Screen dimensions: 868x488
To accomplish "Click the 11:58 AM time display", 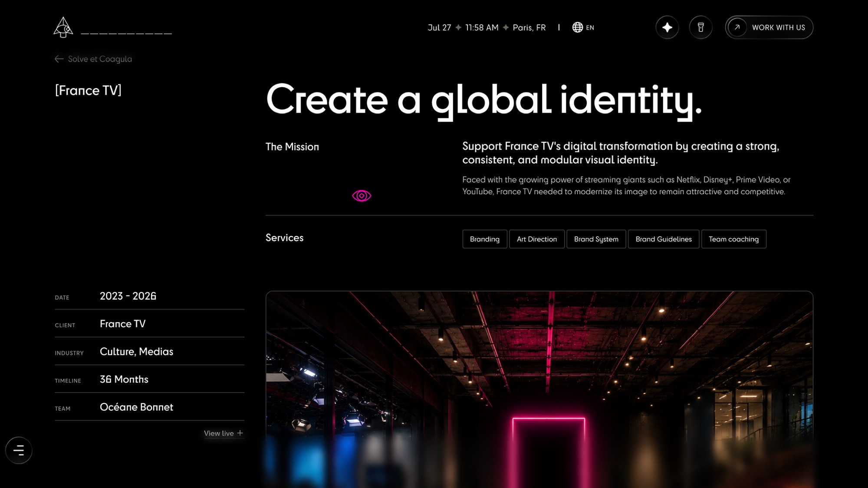I will (x=482, y=27).
